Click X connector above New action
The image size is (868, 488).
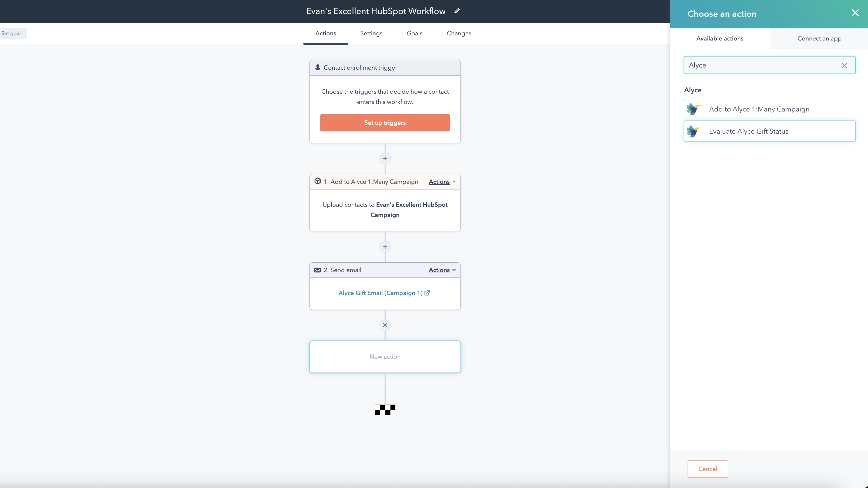(x=385, y=325)
